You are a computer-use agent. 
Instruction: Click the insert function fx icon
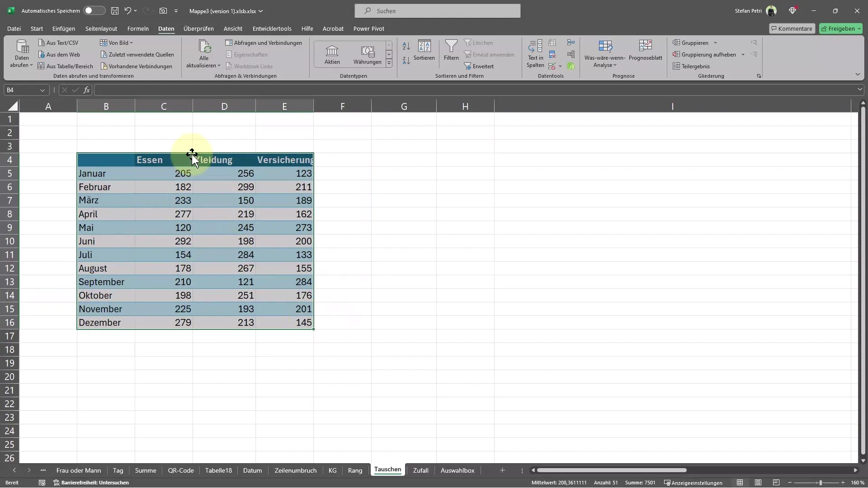click(86, 90)
